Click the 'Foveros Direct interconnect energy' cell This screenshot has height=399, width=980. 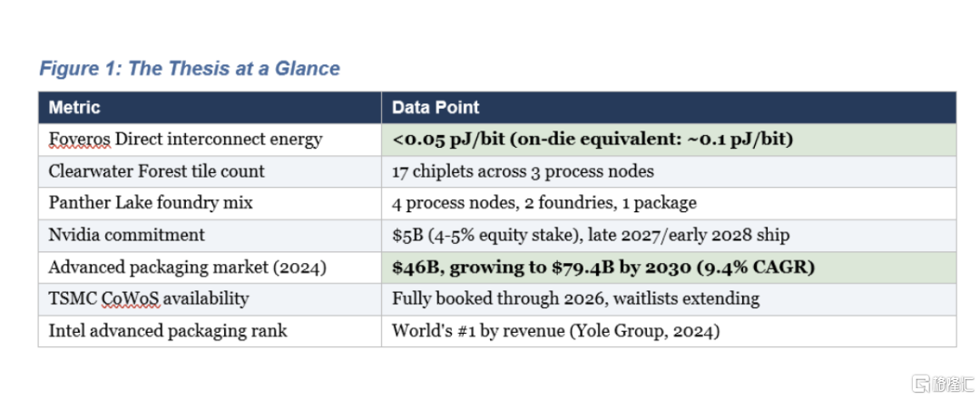(x=185, y=139)
